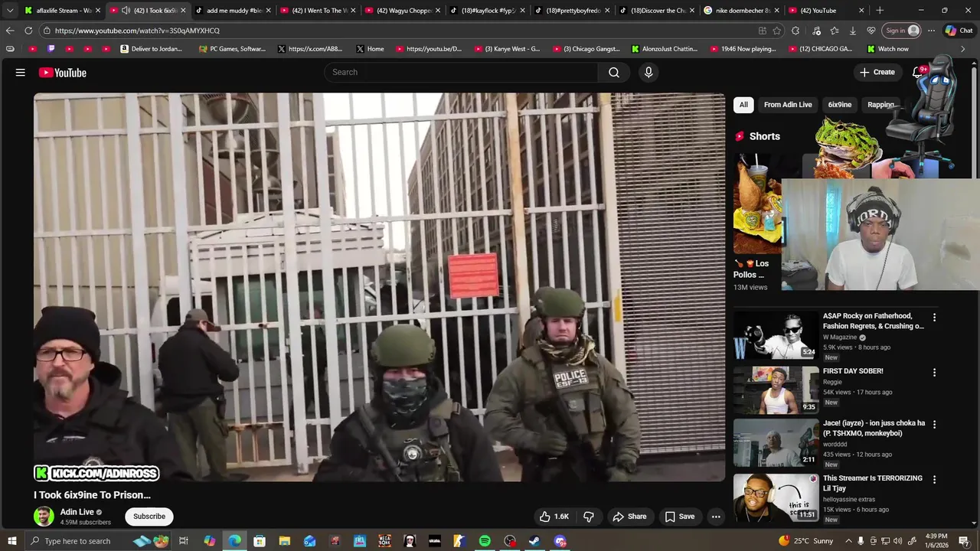
Task: Start voice search with microphone icon
Action: click(x=648, y=72)
